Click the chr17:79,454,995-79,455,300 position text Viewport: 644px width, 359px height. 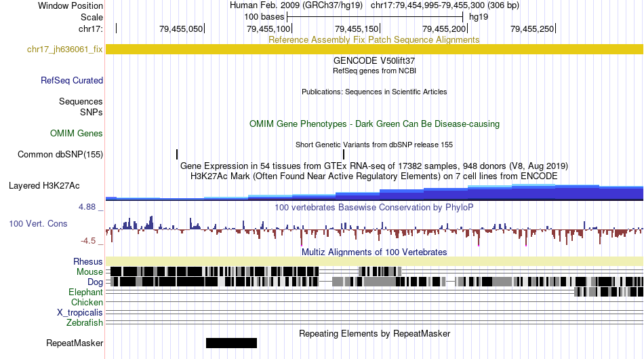(x=445, y=5)
